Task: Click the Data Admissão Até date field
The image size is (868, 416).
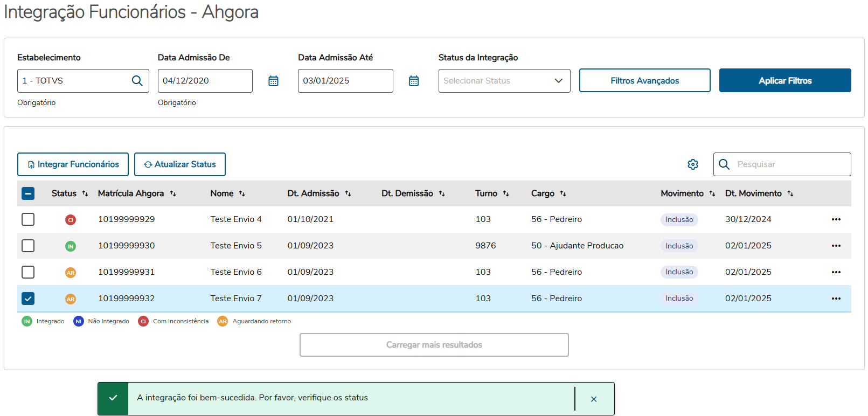Action: (x=345, y=81)
